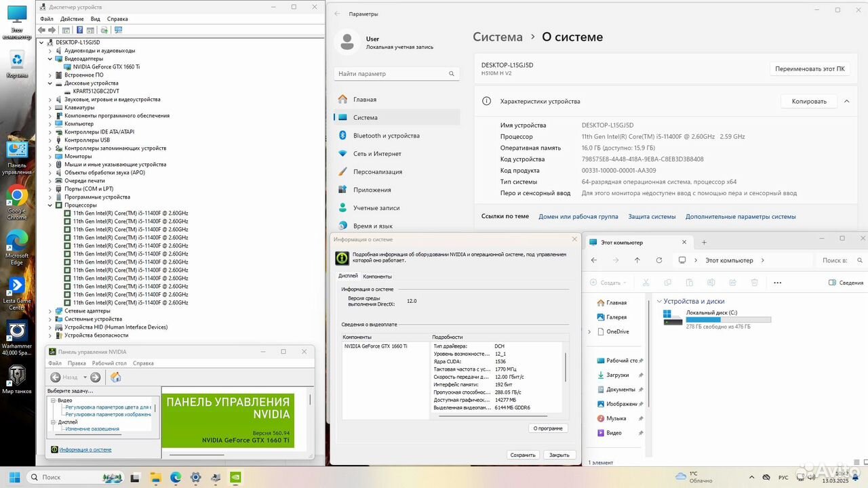Screen dimensions: 868x488
Task: Select Локальный диск (C:) in File Explorer
Action: [717, 319]
